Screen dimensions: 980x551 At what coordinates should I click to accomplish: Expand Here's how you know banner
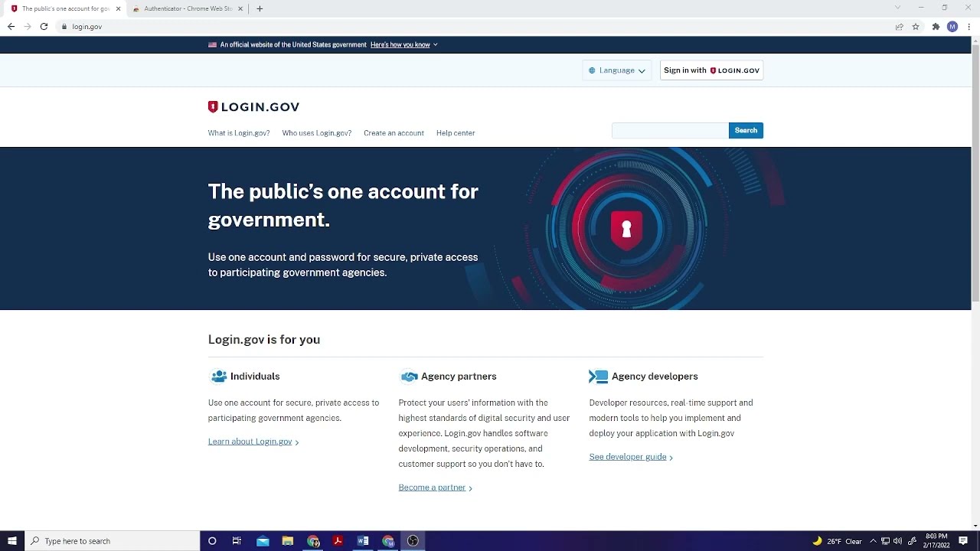pos(403,44)
